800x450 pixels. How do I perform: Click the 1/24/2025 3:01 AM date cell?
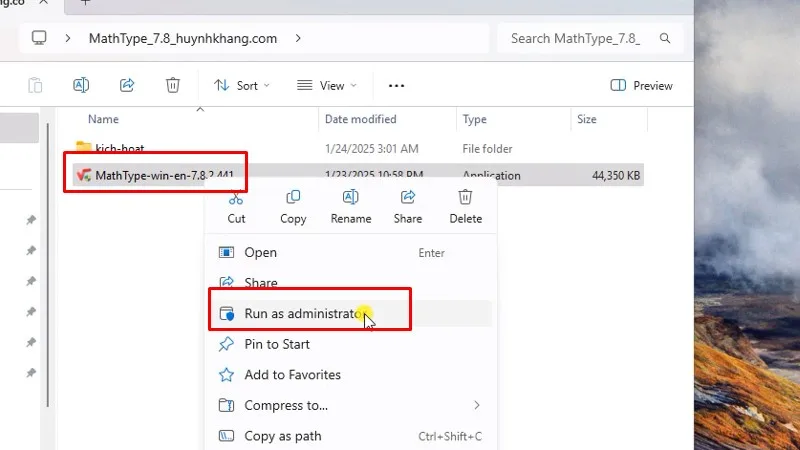(x=371, y=148)
